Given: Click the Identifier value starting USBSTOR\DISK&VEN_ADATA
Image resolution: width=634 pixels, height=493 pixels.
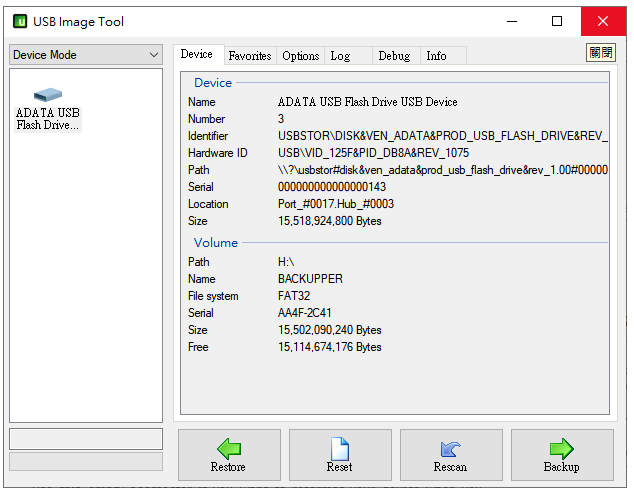Looking at the screenshot, I should tap(443, 136).
